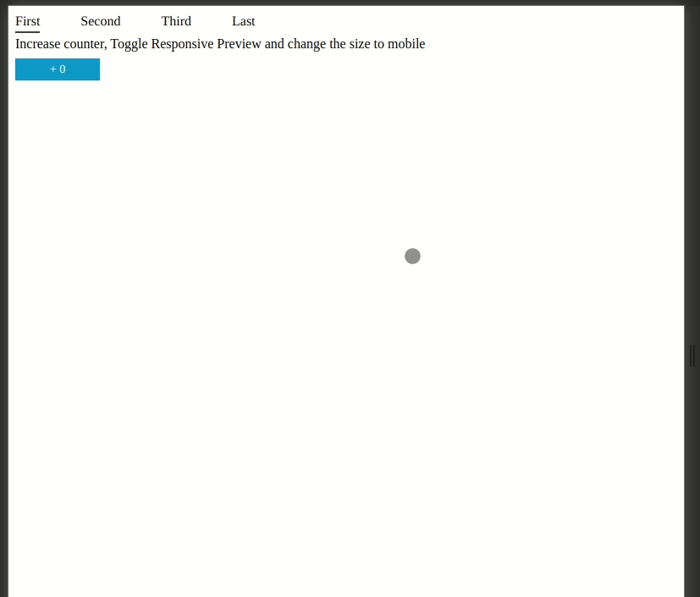Activate the First tab's underlined label
Screen dimensions: 700x597
coord(27,21)
